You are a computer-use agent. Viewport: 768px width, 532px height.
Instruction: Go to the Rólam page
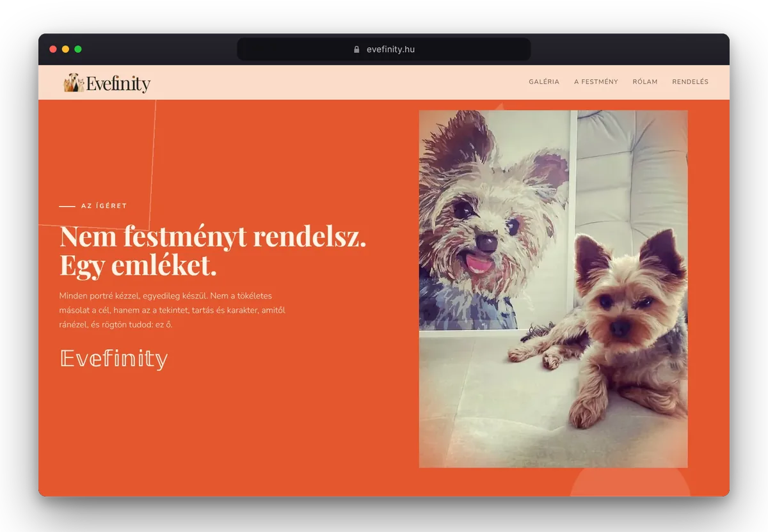645,82
